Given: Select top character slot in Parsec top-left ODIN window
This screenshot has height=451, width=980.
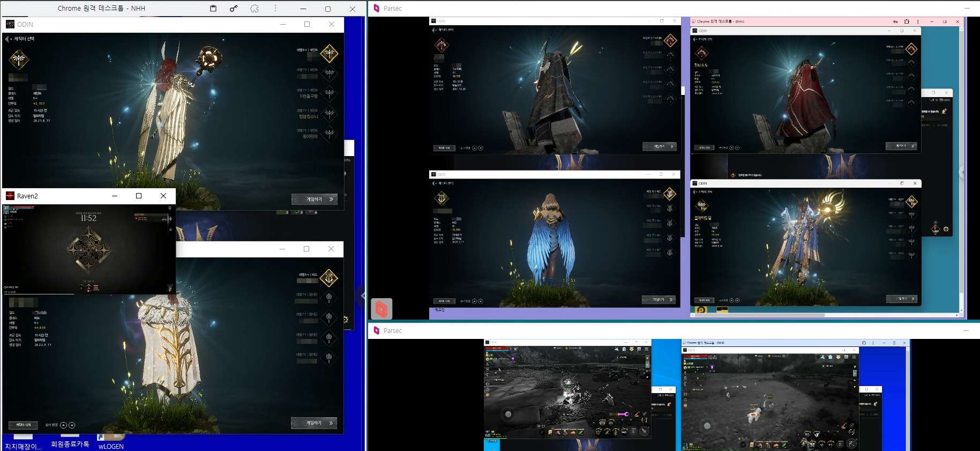Looking at the screenshot, I should (x=670, y=40).
